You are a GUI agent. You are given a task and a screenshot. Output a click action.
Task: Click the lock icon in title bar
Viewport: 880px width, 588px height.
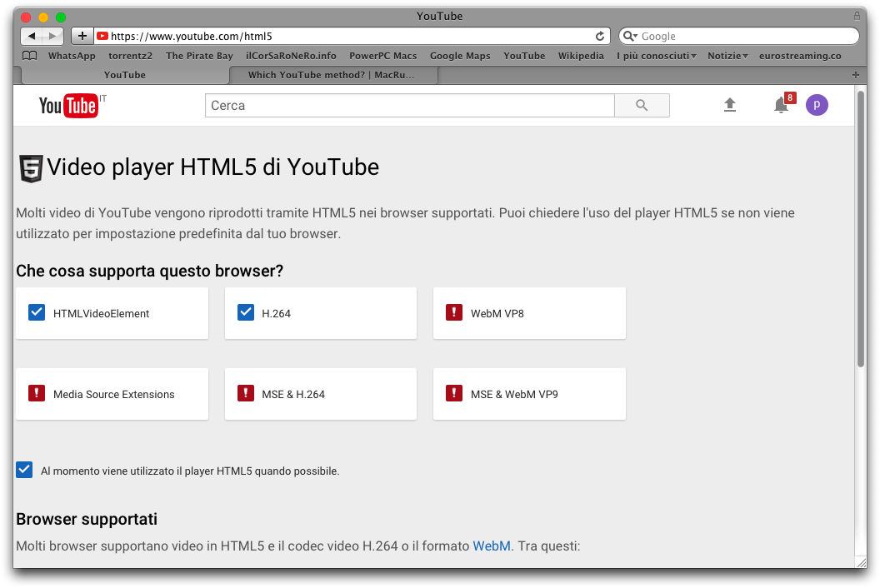[857, 16]
